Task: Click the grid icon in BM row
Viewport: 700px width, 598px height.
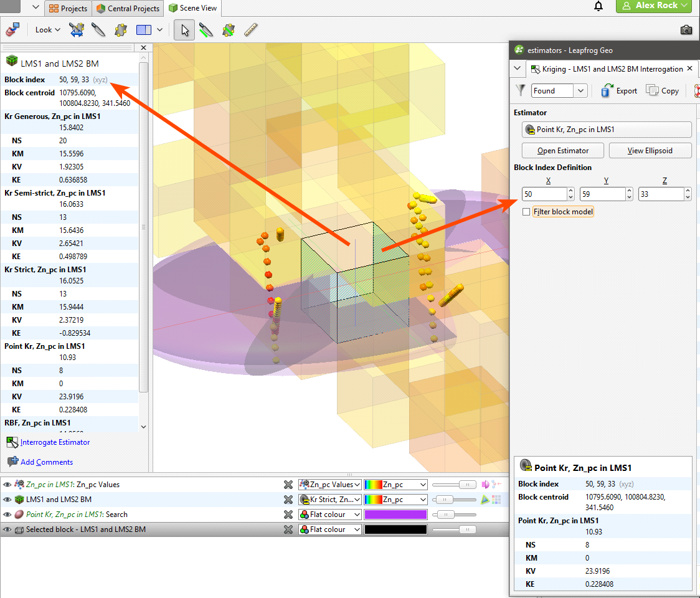Action: point(496,500)
